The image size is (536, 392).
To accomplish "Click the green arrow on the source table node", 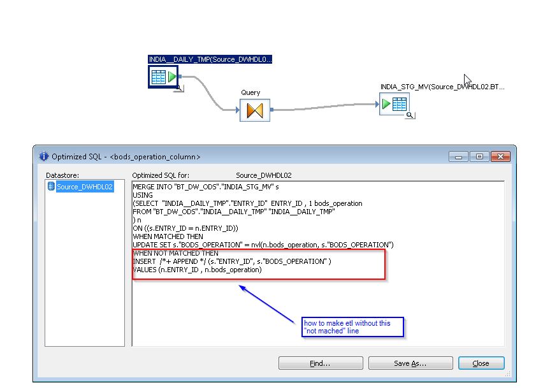I will [x=171, y=76].
